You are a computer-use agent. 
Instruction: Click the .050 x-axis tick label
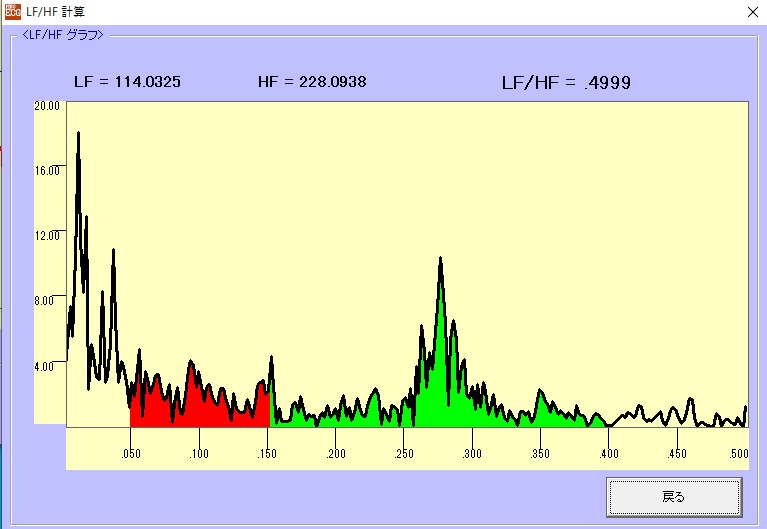point(130,454)
